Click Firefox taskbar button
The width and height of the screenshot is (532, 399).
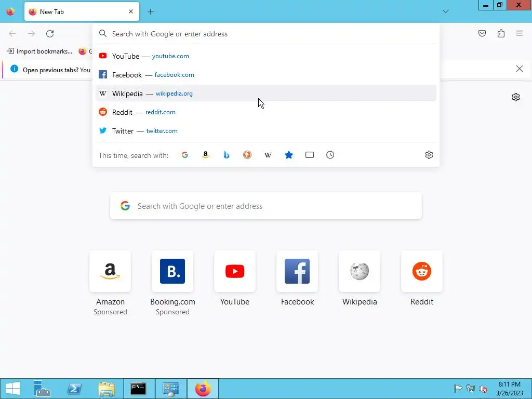pos(203,389)
